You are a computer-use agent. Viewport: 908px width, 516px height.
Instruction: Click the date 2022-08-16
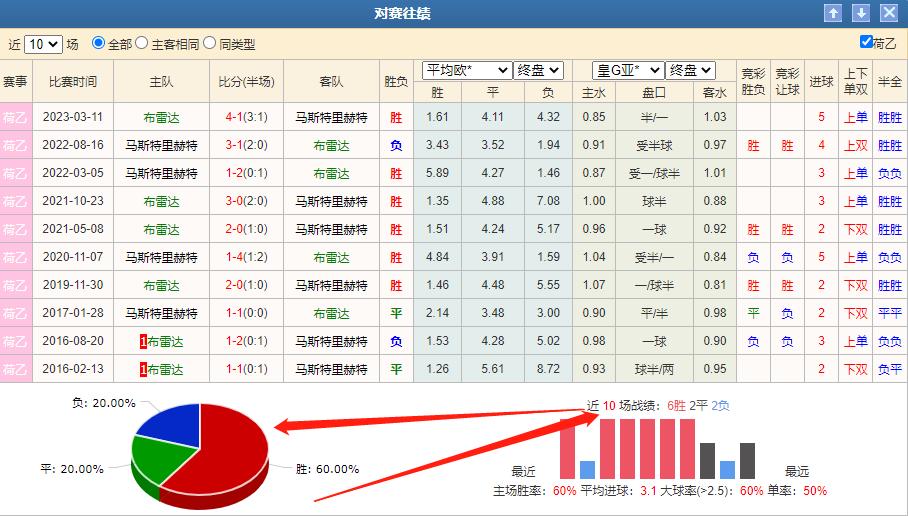(x=73, y=145)
